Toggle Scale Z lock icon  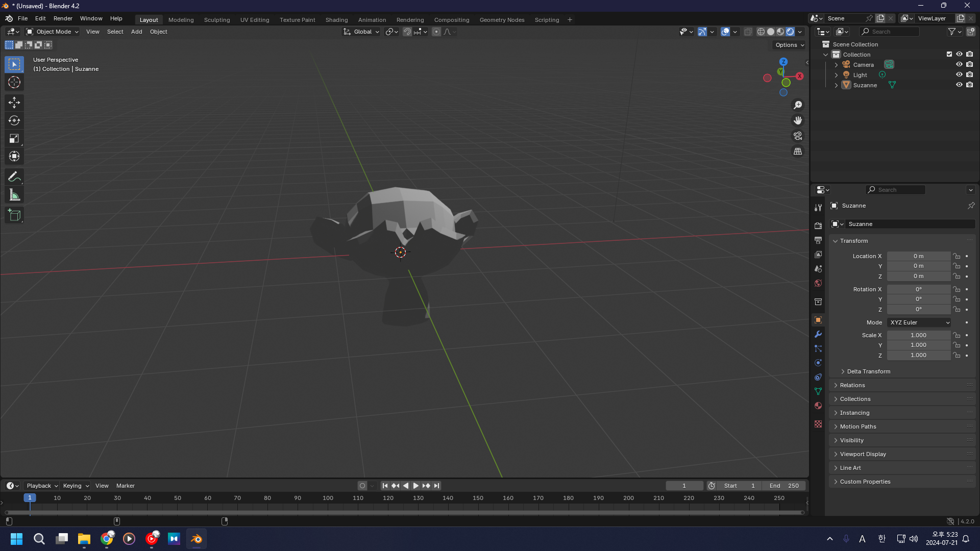pyautogui.click(x=957, y=355)
